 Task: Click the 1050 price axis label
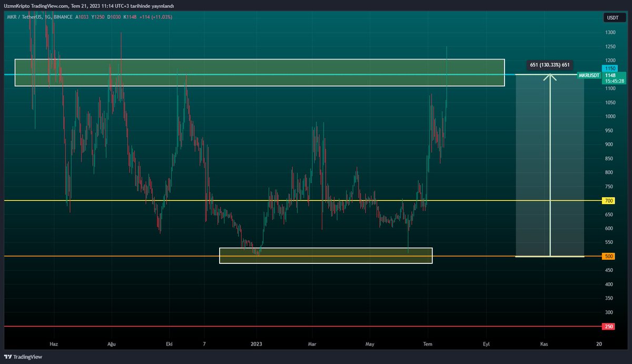[x=610, y=103]
